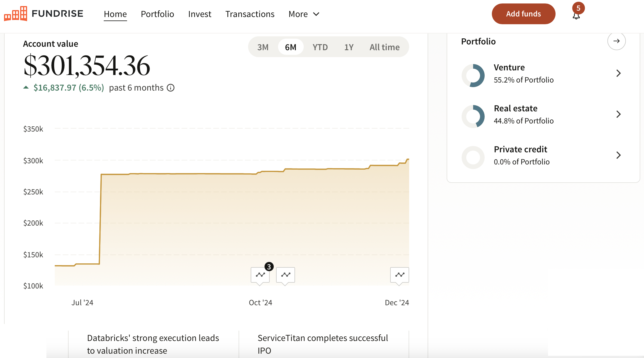Open the notifications bell
Screen dimensions: 644x358
pos(576,16)
